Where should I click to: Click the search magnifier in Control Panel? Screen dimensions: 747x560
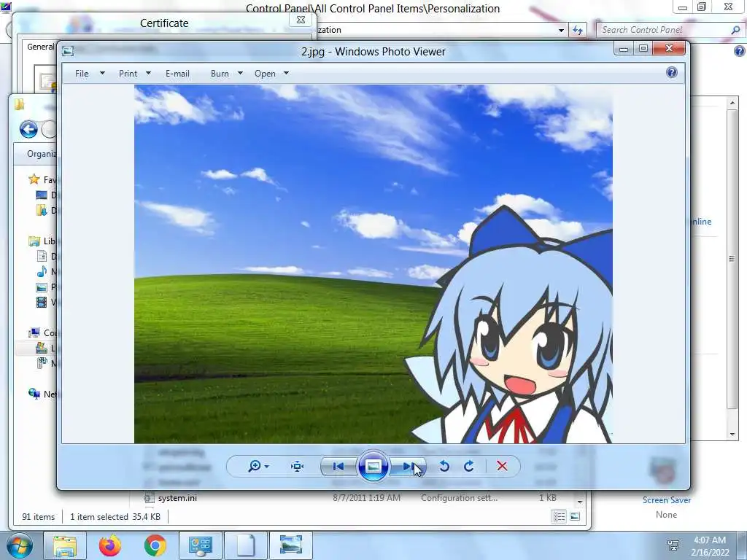(735, 29)
